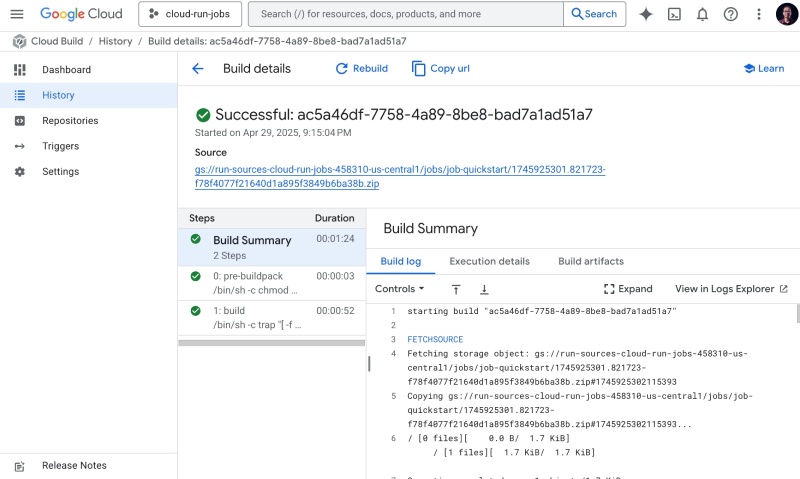The width and height of the screenshot is (800, 479).
Task: Click View in Logs Explorer link
Action: [x=731, y=289]
